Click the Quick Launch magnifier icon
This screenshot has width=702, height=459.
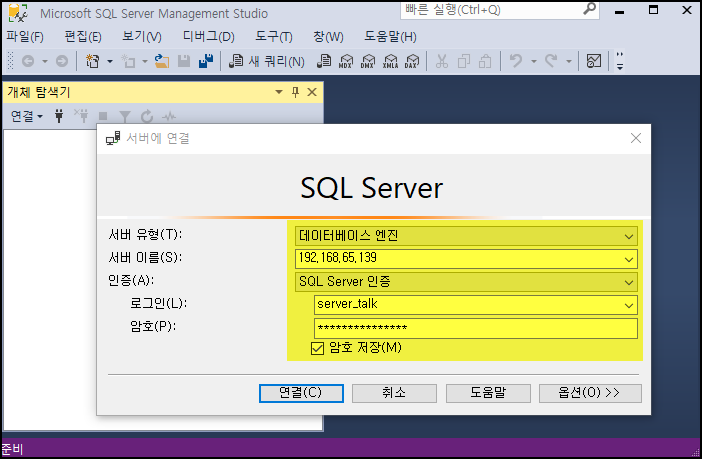(x=590, y=9)
